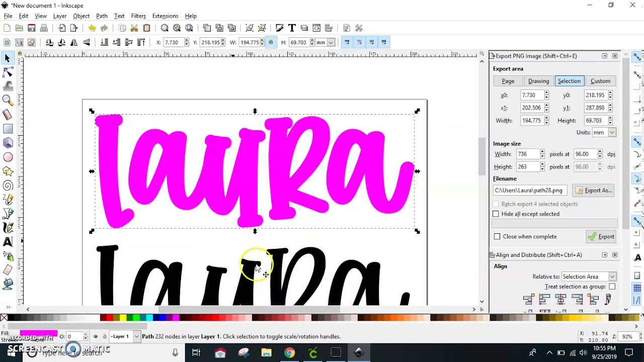Toggle width/height lock ratio button
Viewport: 644px width, 362px height.
(271, 42)
